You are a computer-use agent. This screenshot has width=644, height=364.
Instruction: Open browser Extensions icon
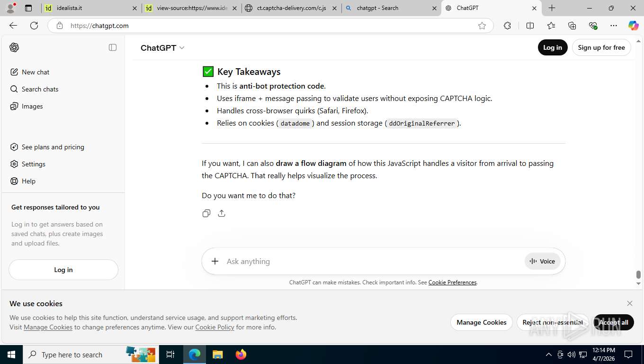(508, 26)
